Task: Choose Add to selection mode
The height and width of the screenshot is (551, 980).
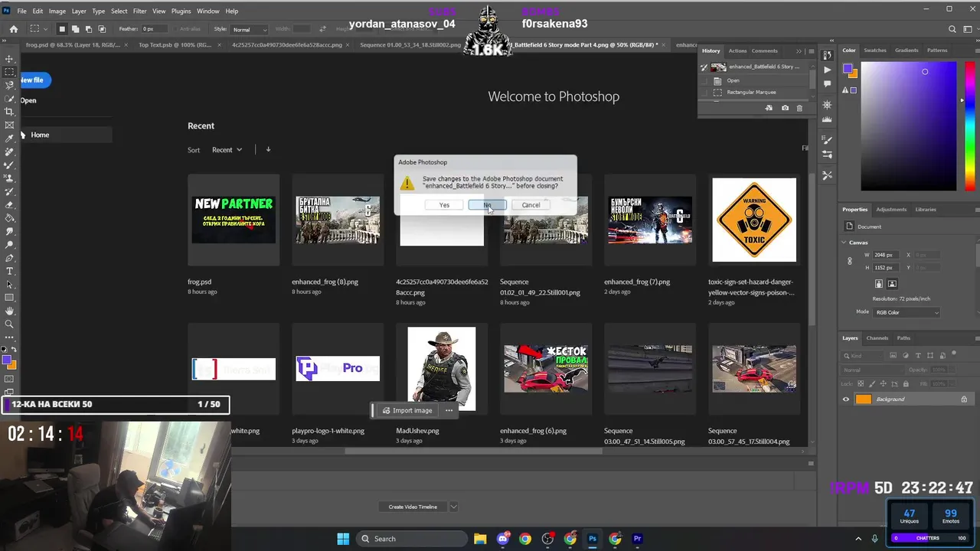Action: coord(76,29)
